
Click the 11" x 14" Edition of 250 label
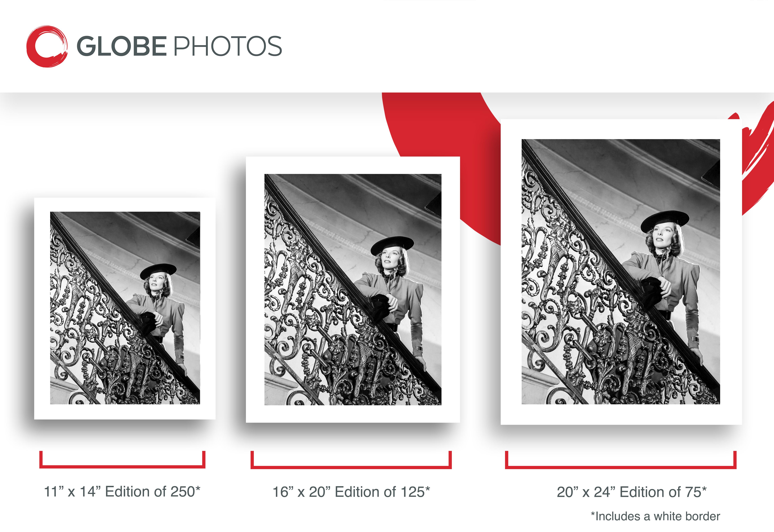[x=122, y=492]
